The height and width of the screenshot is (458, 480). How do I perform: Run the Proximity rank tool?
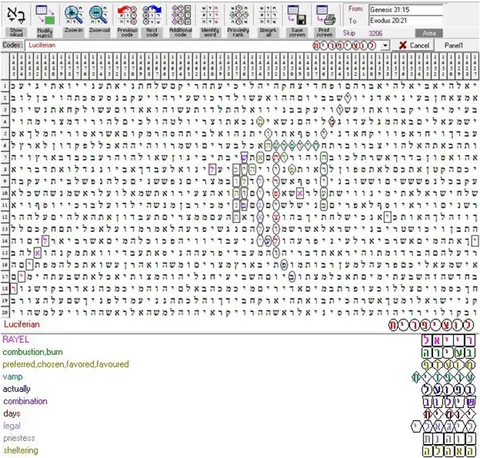click(x=238, y=15)
